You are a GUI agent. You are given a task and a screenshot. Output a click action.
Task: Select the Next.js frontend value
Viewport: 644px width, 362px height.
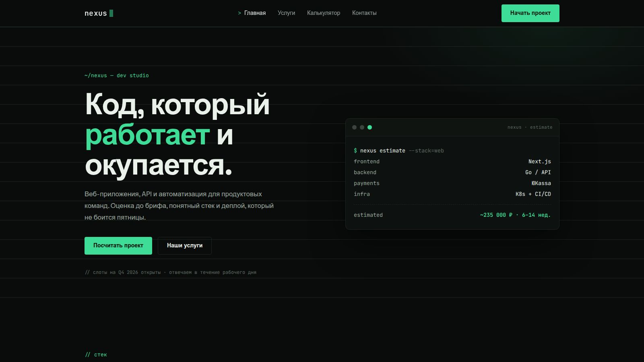(x=540, y=162)
